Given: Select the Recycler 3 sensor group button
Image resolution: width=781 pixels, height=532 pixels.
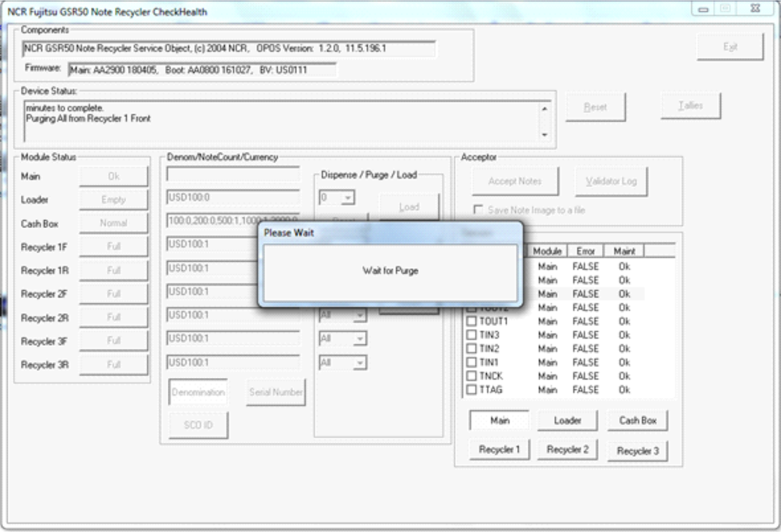Looking at the screenshot, I should (637, 451).
